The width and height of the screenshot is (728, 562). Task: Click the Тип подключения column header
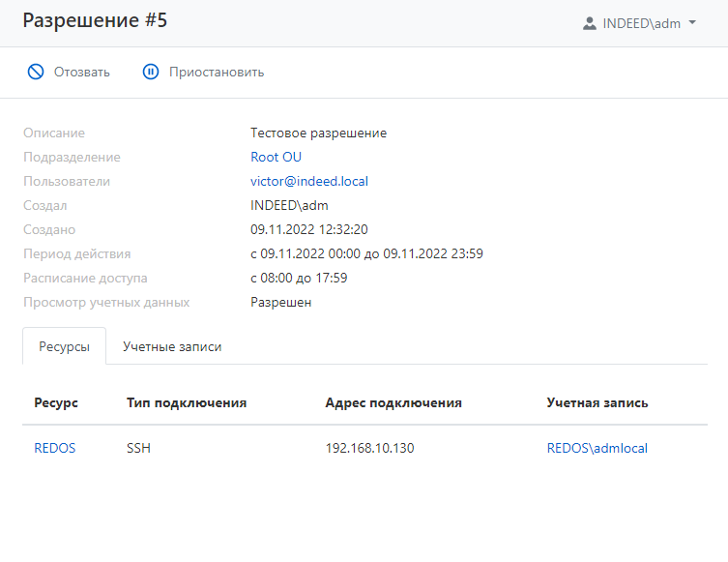187,402
